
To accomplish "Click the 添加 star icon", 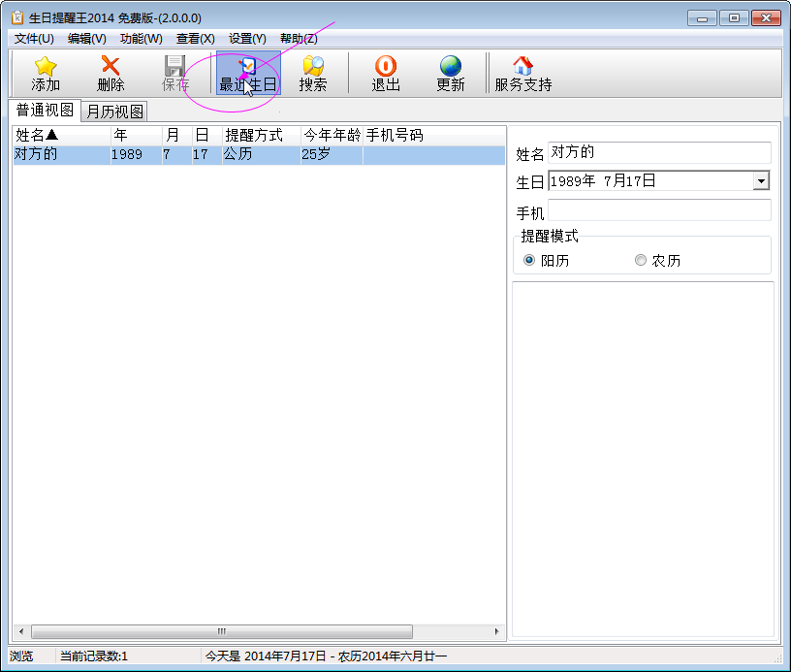I will pos(46,66).
